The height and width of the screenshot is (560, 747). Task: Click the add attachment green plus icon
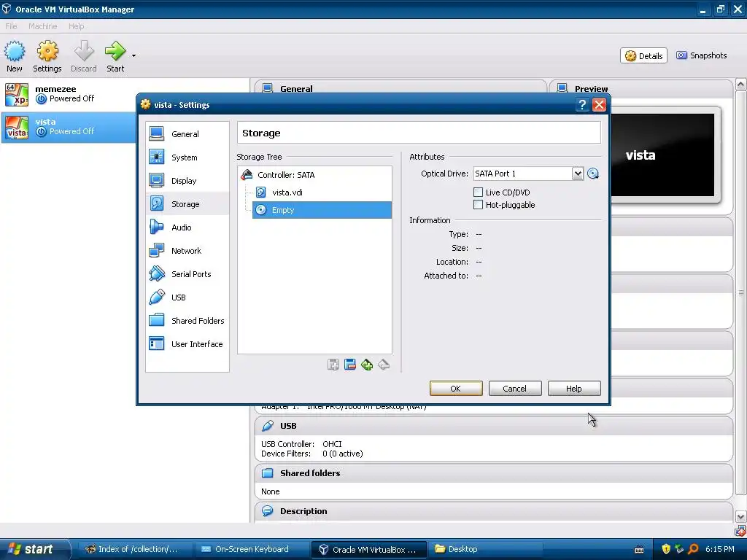[x=367, y=365]
